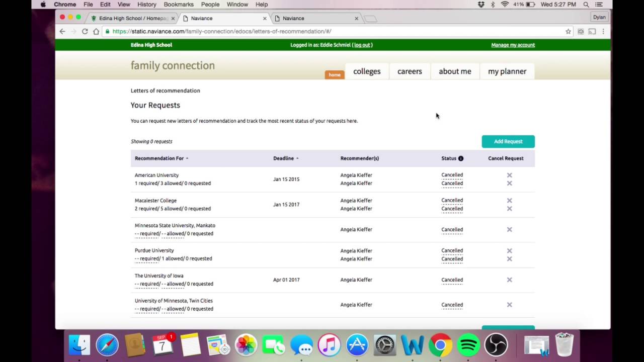Open the Bookmarks menu
Image resolution: width=644 pixels, height=362 pixels.
click(179, 5)
